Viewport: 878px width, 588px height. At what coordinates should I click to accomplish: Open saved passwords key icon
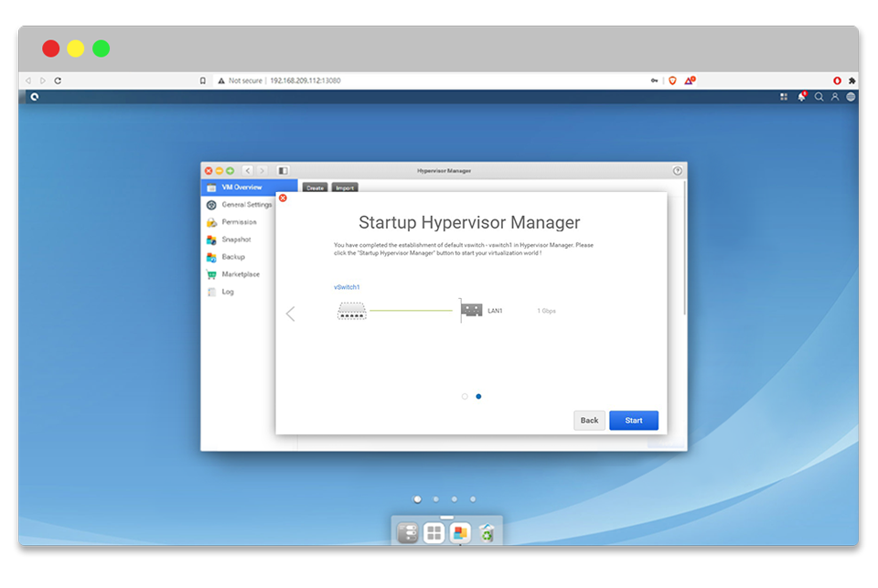click(x=654, y=80)
